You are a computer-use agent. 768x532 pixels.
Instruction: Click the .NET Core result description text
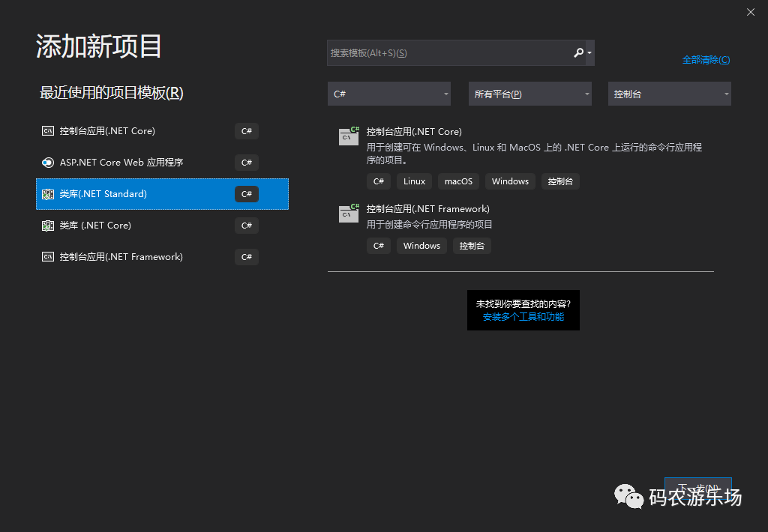tap(534, 154)
